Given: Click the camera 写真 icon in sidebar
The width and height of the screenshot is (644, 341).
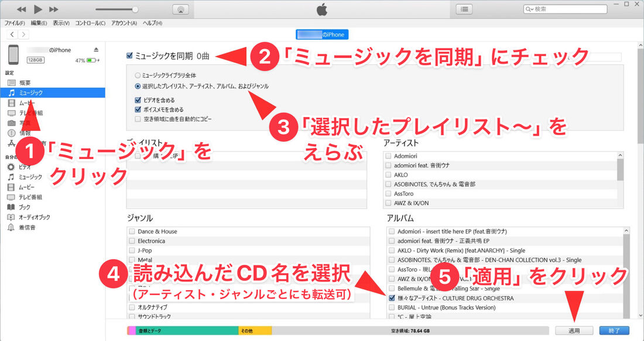Looking at the screenshot, I should (x=12, y=123).
